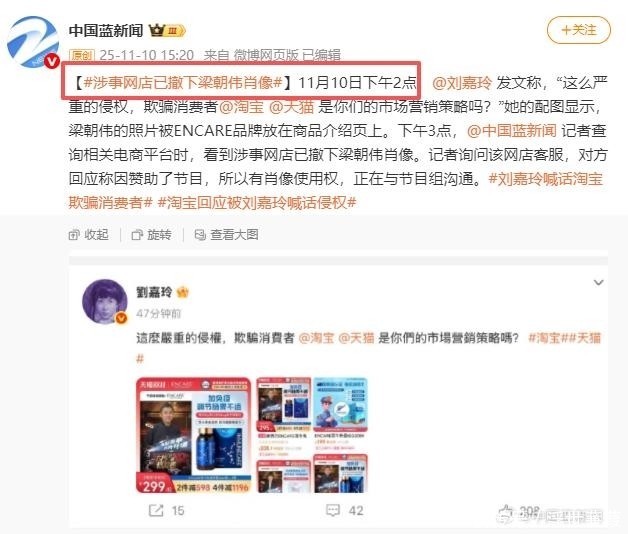Click the 收起 collapse icon
Screen dimensions: 628x534
tap(74, 235)
